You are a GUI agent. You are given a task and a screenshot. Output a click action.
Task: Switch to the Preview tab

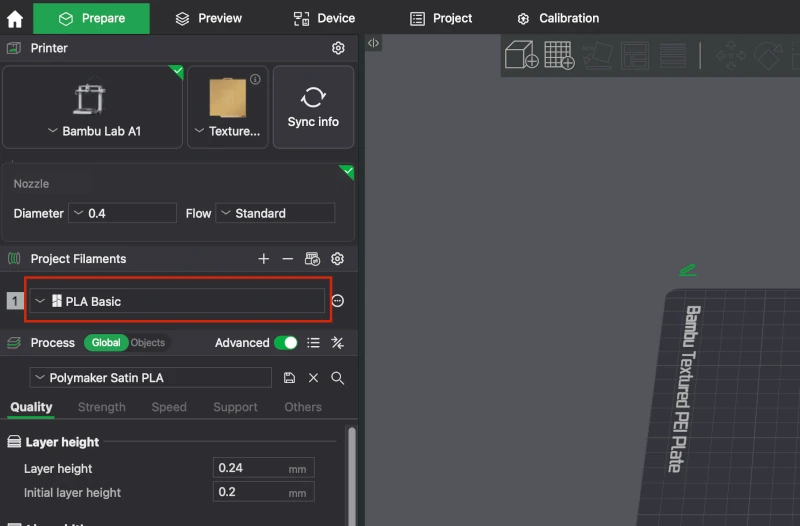[x=209, y=18]
